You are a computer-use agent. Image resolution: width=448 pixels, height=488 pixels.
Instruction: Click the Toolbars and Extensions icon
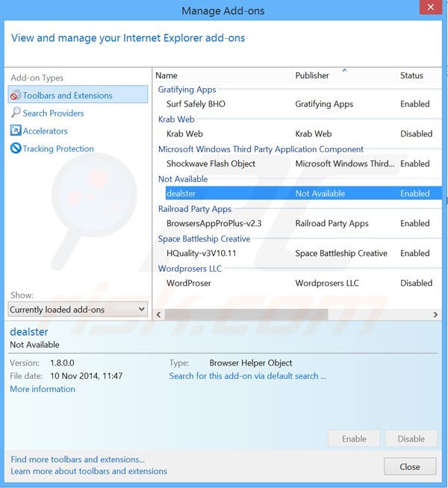pos(16,95)
